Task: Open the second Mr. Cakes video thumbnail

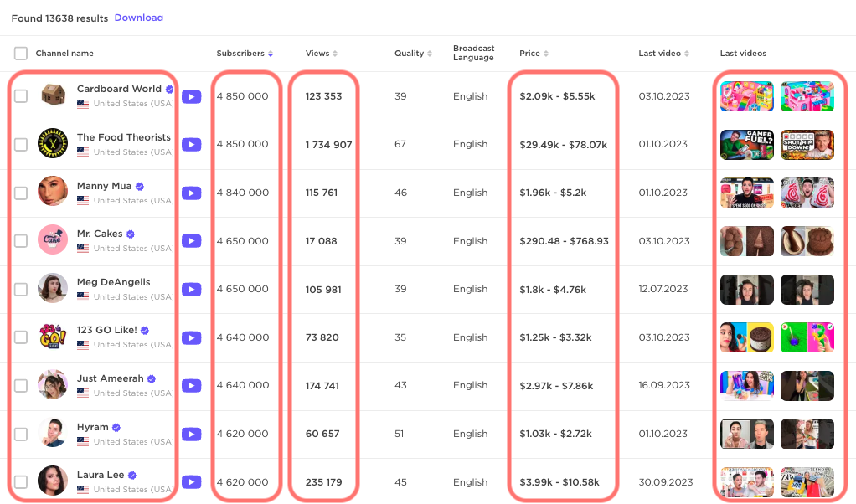Action: pyautogui.click(x=807, y=241)
